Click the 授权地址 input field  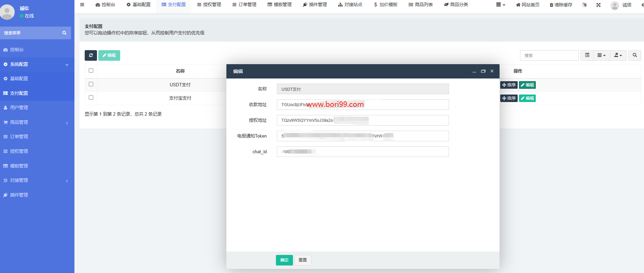click(363, 120)
